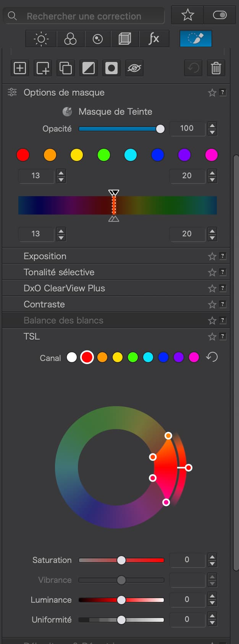This screenshot has height=644, width=239.
Task: Reset the TSL channel with the undo arrow
Action: (212, 357)
